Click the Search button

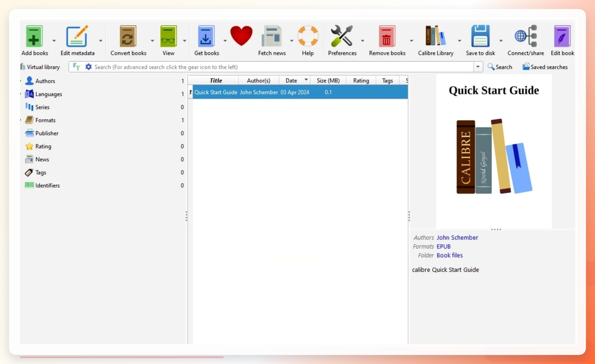tap(499, 67)
